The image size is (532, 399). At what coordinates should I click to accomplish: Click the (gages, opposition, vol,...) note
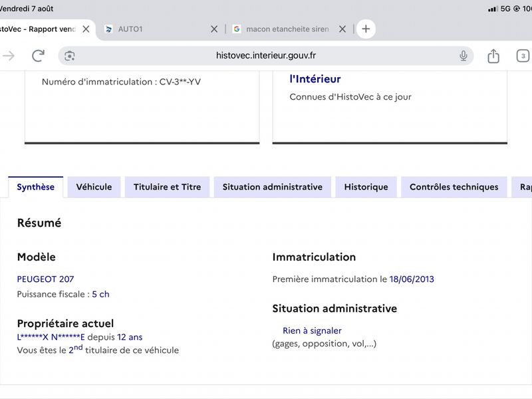(325, 344)
